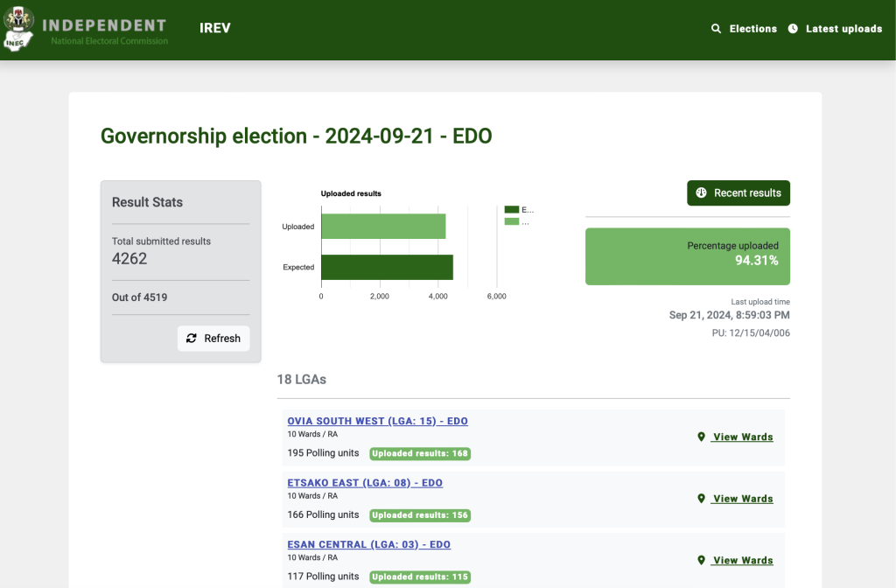
Task: Click map pin icon for Ovia South West
Action: pos(701,437)
